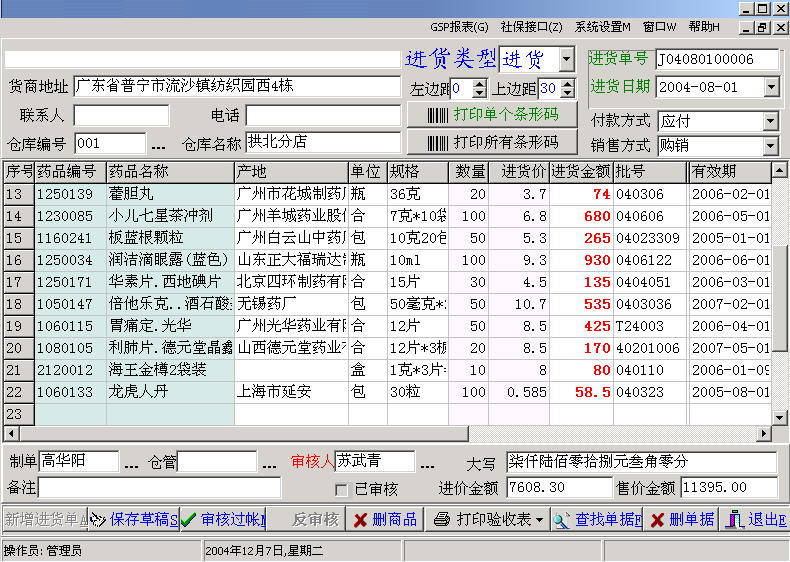Select cell 小儿七星茶冲剂
This screenshot has width=790, height=562.
pyautogui.click(x=170, y=216)
